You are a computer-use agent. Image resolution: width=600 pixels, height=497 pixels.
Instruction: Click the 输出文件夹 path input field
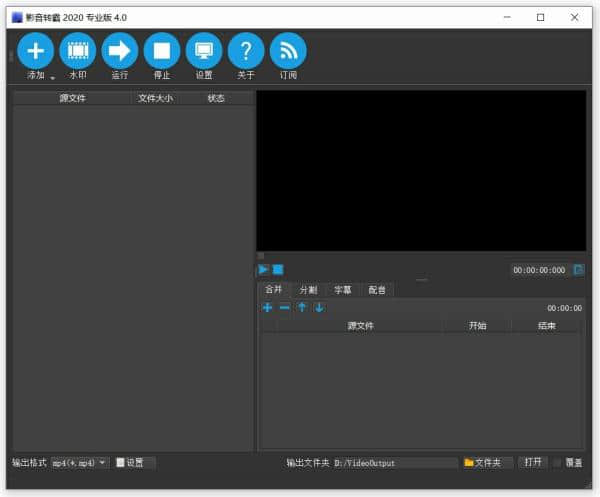(394, 463)
